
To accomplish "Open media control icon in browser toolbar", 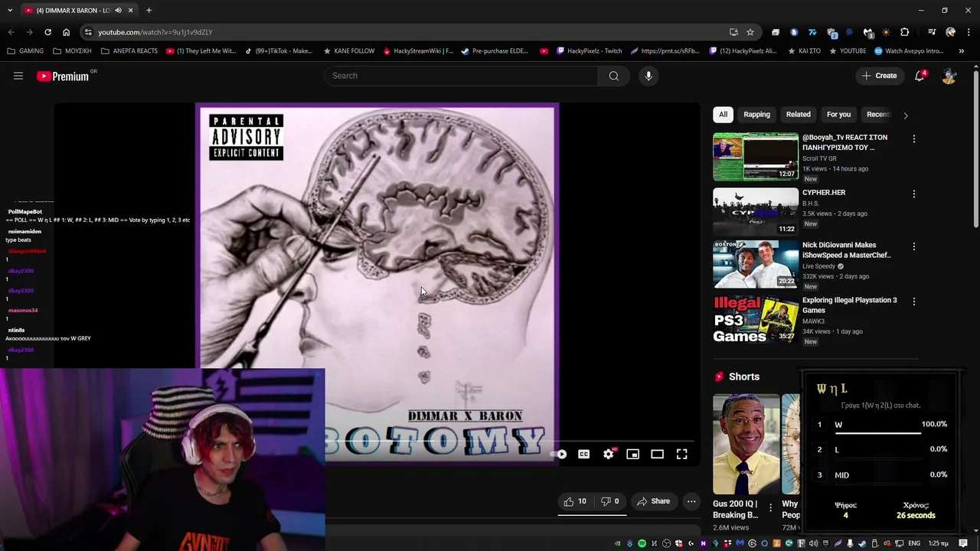I will tap(932, 32).
